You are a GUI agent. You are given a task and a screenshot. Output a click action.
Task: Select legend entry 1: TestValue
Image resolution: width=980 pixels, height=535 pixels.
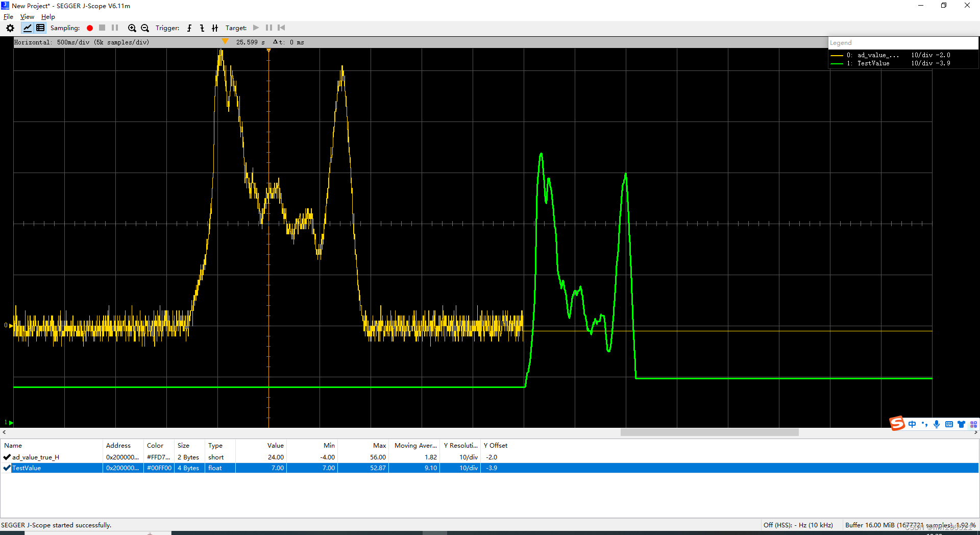coord(890,63)
